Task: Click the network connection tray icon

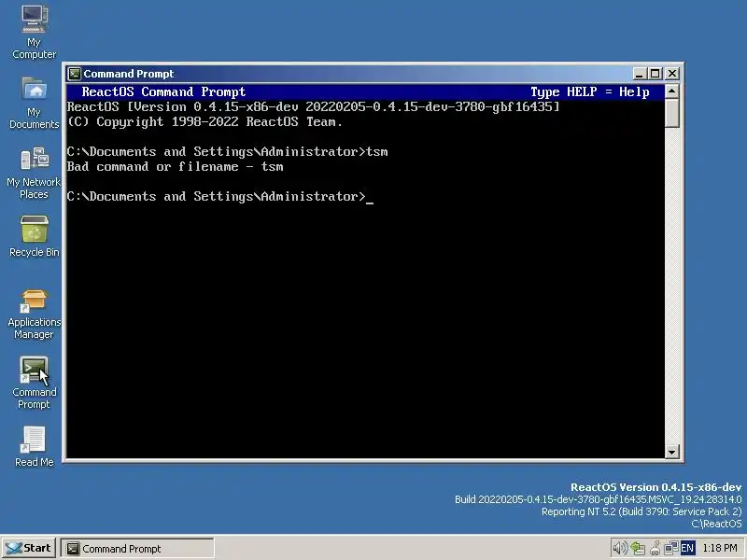Action: [671, 548]
